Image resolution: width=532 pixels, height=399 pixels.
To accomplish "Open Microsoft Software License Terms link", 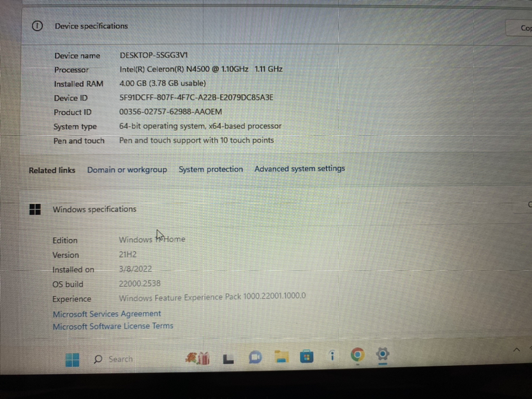I will pos(113,326).
